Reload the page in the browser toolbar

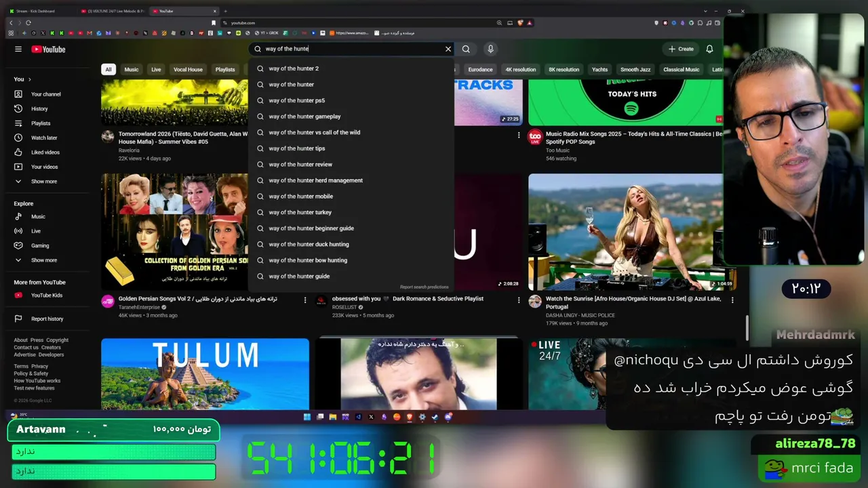pos(28,23)
